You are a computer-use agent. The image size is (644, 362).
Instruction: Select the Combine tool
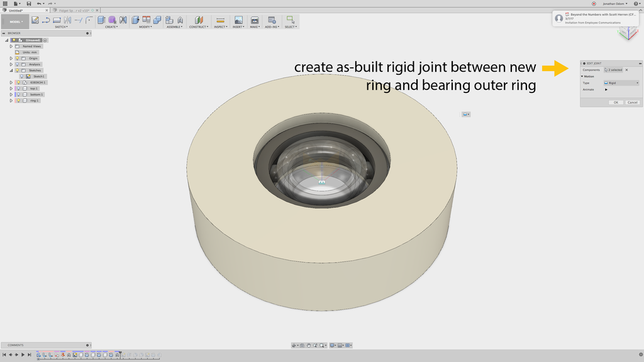point(157,19)
